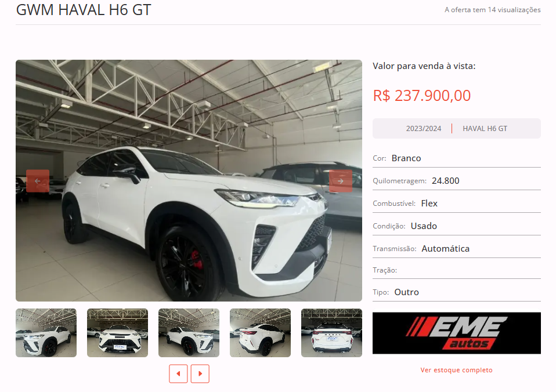Viewport: 556px width, 392px height.
Task: Show the previous photo with left arrow overlay
Action: point(38,181)
